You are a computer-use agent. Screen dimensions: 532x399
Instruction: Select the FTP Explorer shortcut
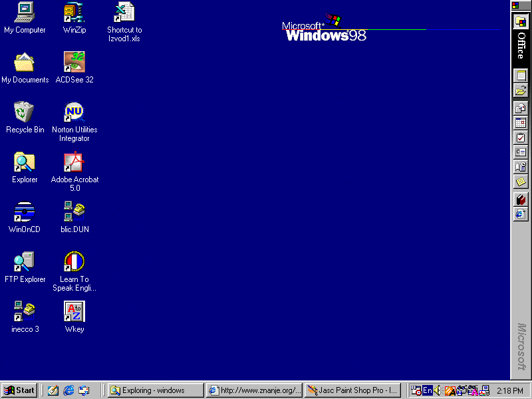coord(25,261)
